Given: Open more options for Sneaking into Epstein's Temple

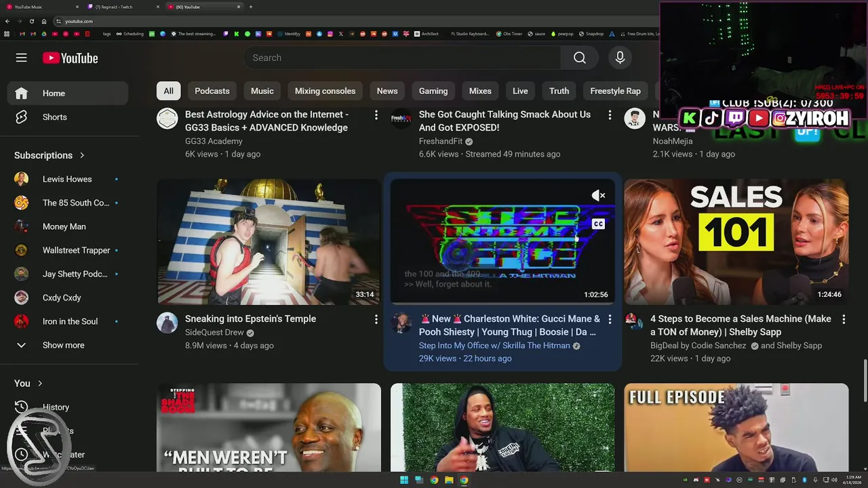Looking at the screenshot, I should (x=376, y=319).
